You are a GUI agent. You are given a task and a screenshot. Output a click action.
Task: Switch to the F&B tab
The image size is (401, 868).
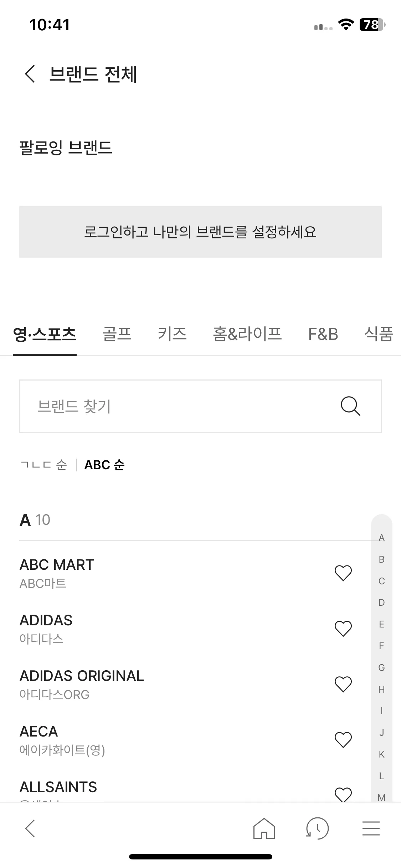click(x=323, y=334)
